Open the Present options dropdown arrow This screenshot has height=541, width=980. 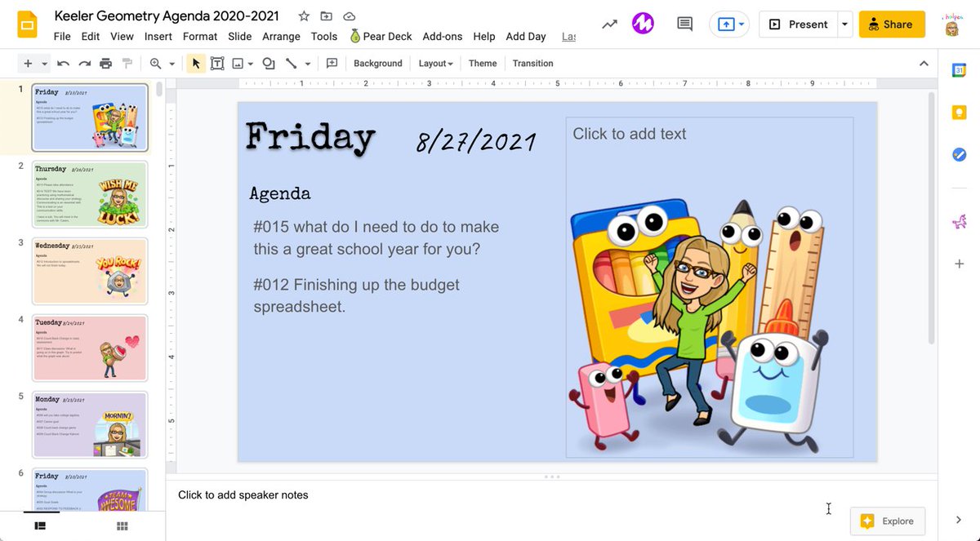coord(844,24)
